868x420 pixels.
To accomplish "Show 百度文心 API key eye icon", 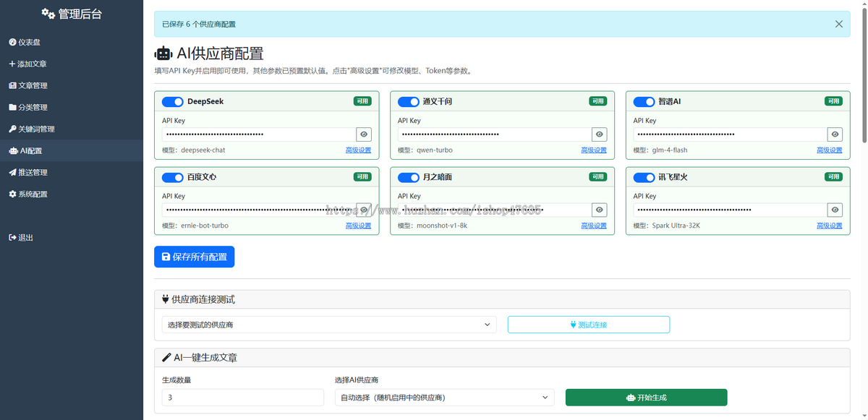I will point(364,210).
